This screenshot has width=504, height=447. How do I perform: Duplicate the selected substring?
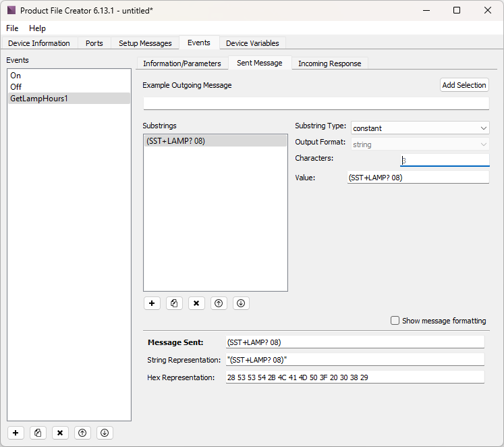click(x=174, y=303)
